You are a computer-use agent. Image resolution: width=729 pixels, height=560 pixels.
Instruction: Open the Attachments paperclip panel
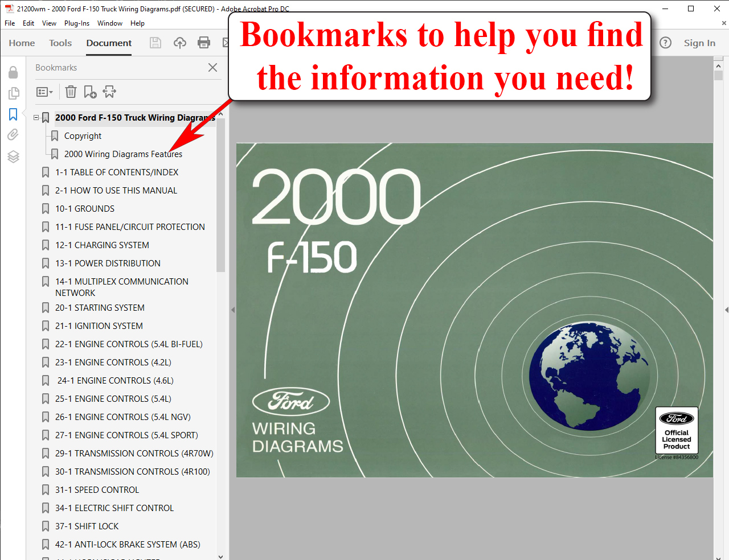coord(13,135)
